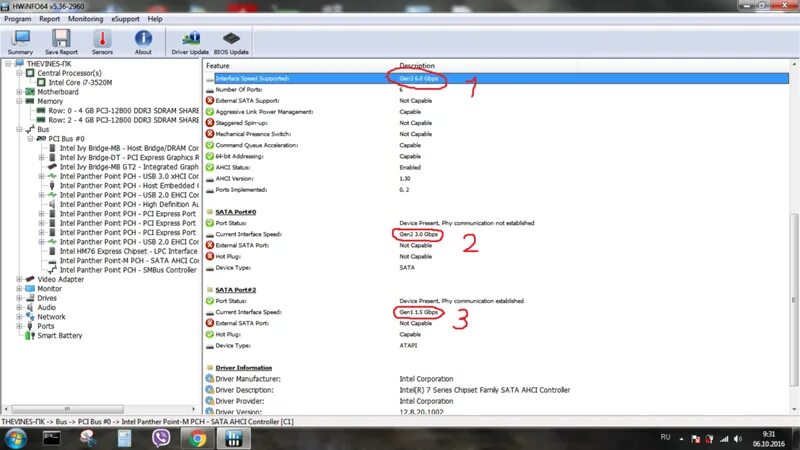Collapse the Memory tree node

(19, 101)
